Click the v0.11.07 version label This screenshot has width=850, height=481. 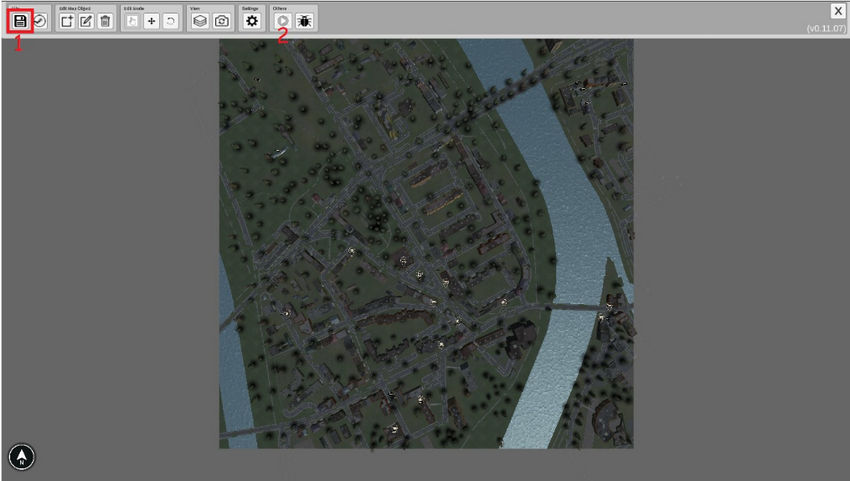(x=827, y=29)
